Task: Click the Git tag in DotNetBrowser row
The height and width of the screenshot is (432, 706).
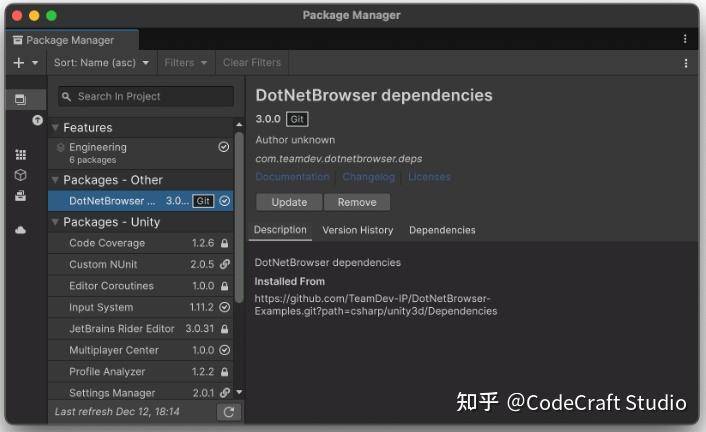Action: 203,201
